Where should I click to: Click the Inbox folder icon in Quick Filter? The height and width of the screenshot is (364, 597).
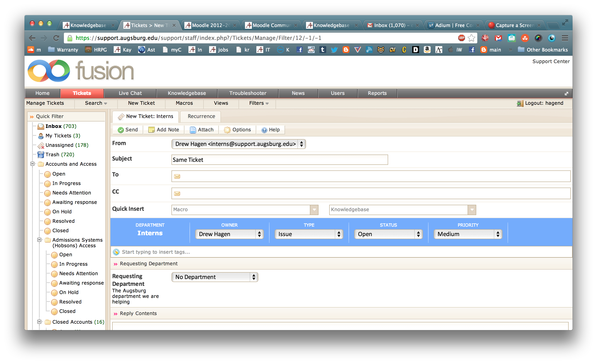click(41, 126)
